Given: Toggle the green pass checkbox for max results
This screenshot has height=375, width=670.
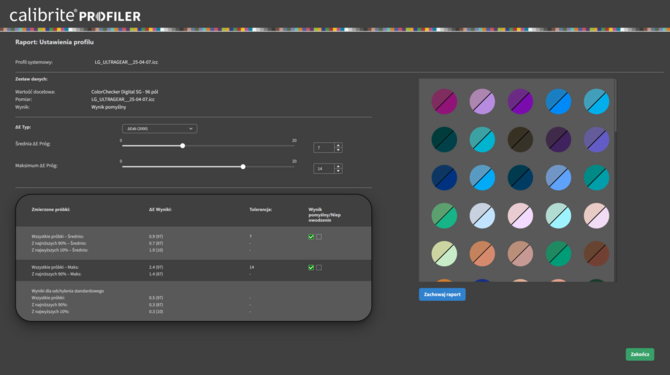Looking at the screenshot, I should [311, 267].
